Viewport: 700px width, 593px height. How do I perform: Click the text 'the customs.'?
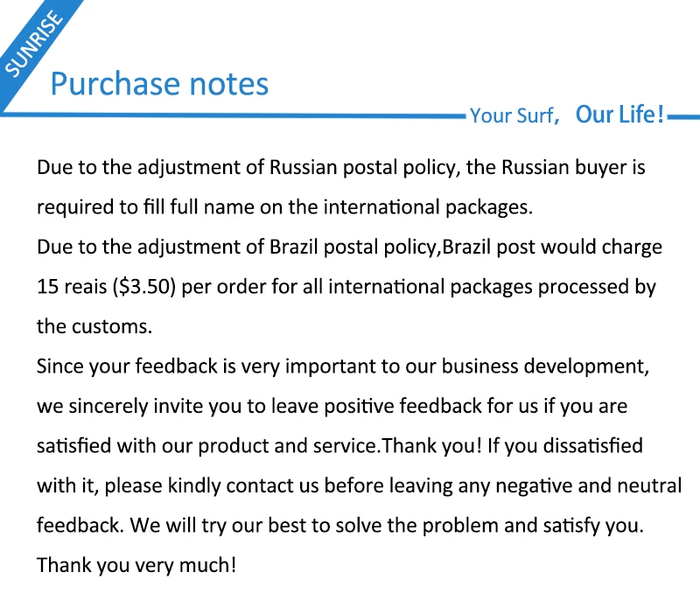pos(94,326)
